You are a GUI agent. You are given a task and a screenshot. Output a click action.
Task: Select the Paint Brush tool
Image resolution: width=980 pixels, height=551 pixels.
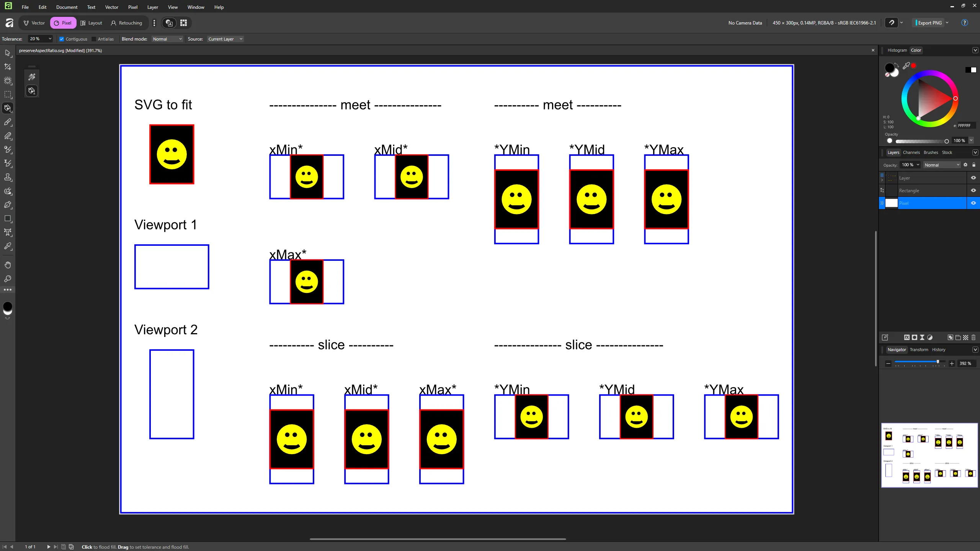[8, 122]
